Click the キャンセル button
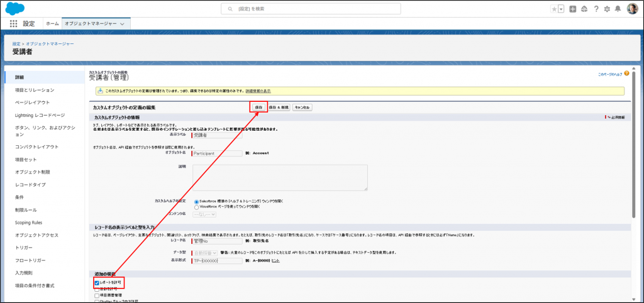This screenshot has height=303, width=644. click(x=302, y=107)
